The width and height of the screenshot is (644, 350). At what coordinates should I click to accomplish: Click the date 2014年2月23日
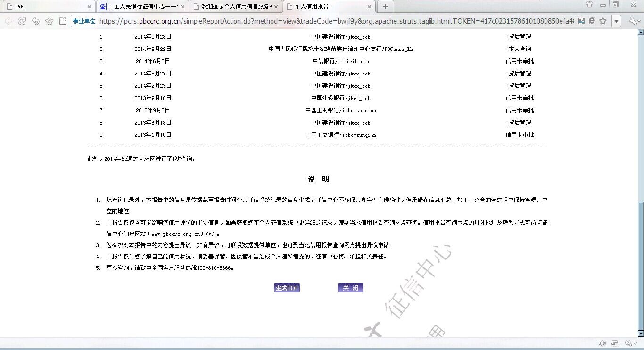153,86
